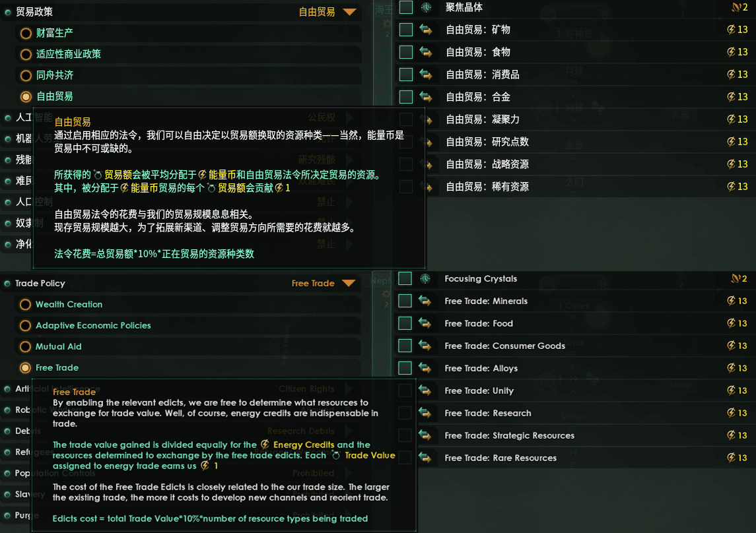The height and width of the screenshot is (533, 756).
Task: Click trade arrows icon for Strategic Resources
Action: pos(425,435)
